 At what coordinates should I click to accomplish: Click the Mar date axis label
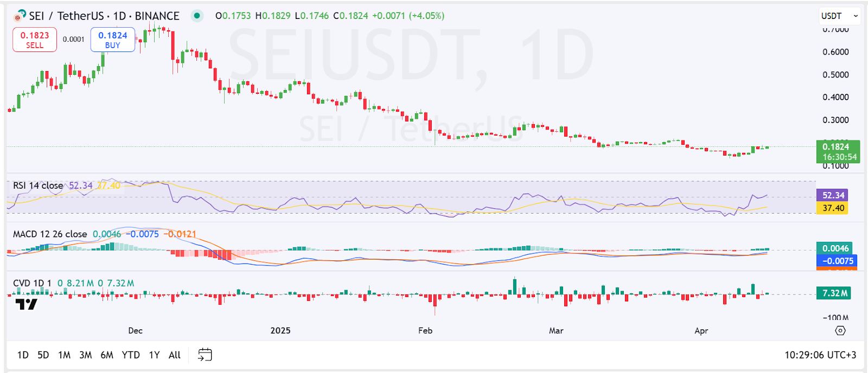[556, 330]
